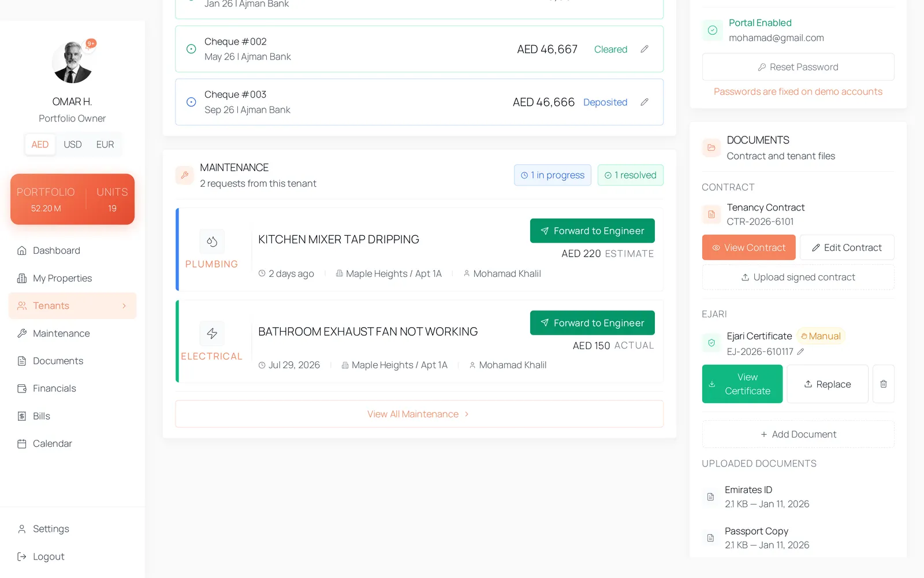
Task: Click the electrical lightning icon
Action: (212, 334)
